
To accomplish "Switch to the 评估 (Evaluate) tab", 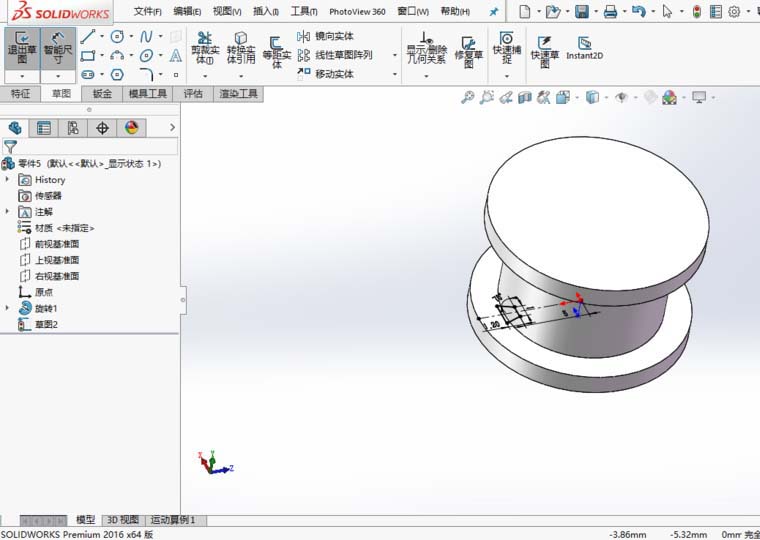I will (x=193, y=94).
